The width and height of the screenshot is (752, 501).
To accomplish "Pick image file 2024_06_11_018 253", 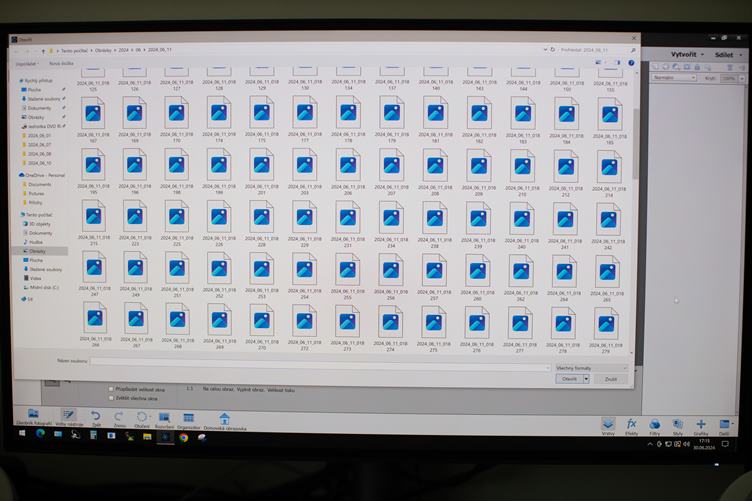I will pyautogui.click(x=261, y=275).
